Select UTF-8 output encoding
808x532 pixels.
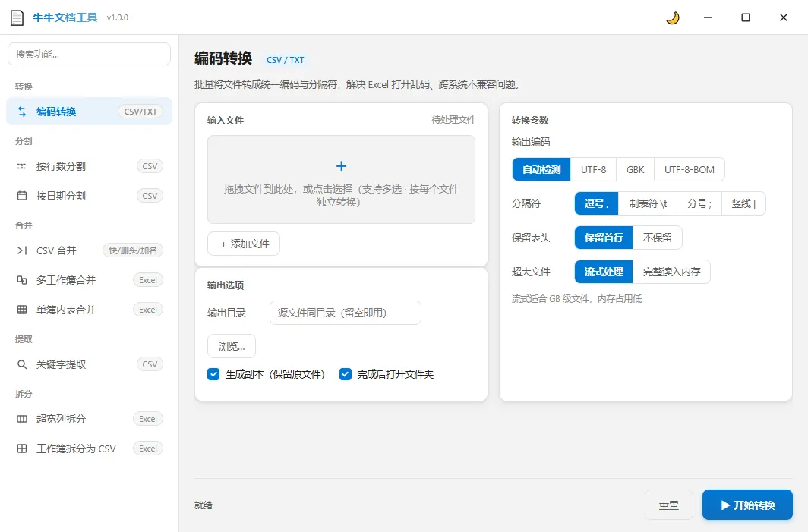(594, 169)
